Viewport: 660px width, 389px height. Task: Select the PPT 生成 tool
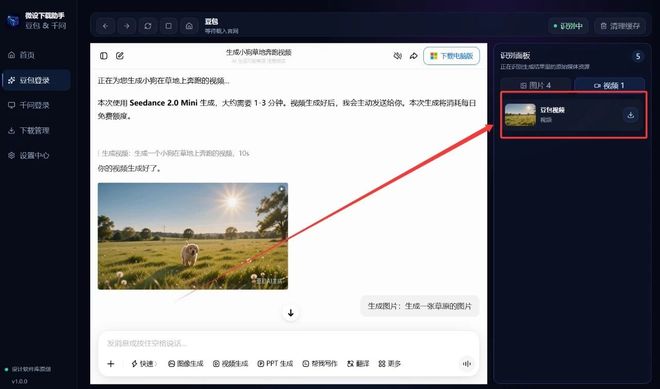(x=275, y=364)
